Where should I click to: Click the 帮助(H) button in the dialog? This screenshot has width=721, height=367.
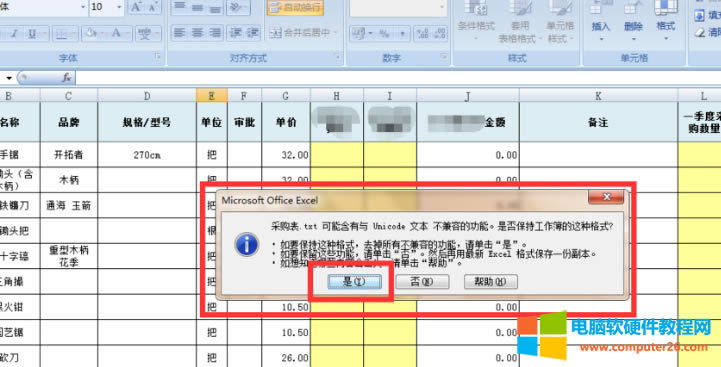[491, 282]
